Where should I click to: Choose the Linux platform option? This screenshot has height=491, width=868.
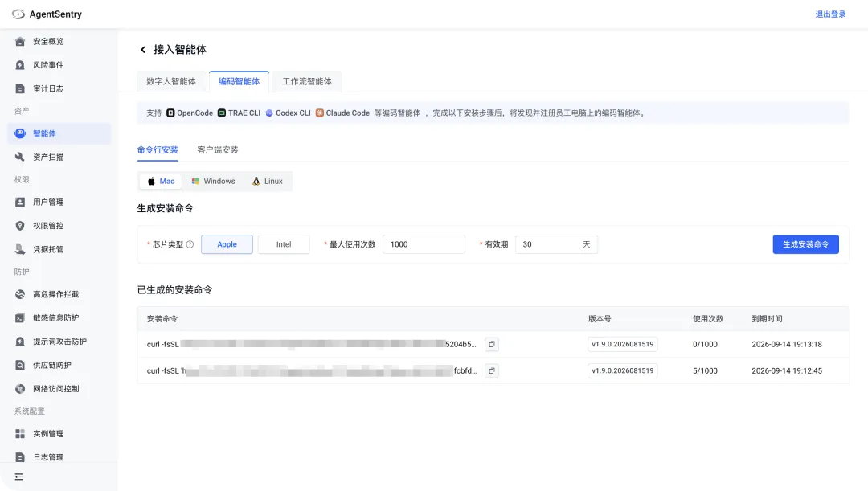[x=268, y=181]
